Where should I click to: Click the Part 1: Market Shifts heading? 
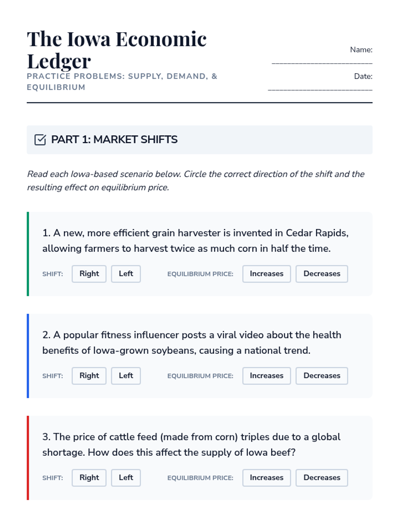114,140
